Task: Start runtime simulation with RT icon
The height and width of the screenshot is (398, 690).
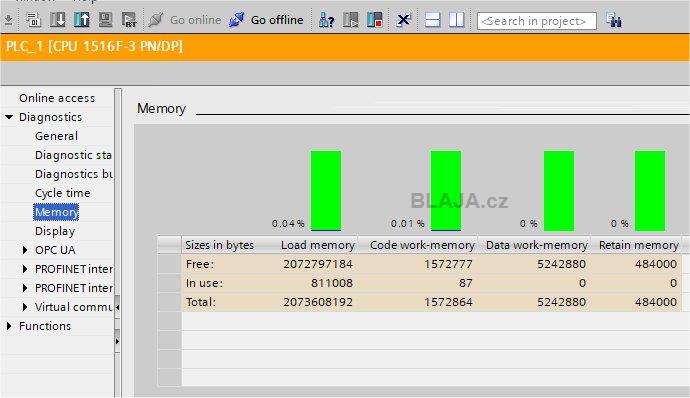Action: pos(129,20)
